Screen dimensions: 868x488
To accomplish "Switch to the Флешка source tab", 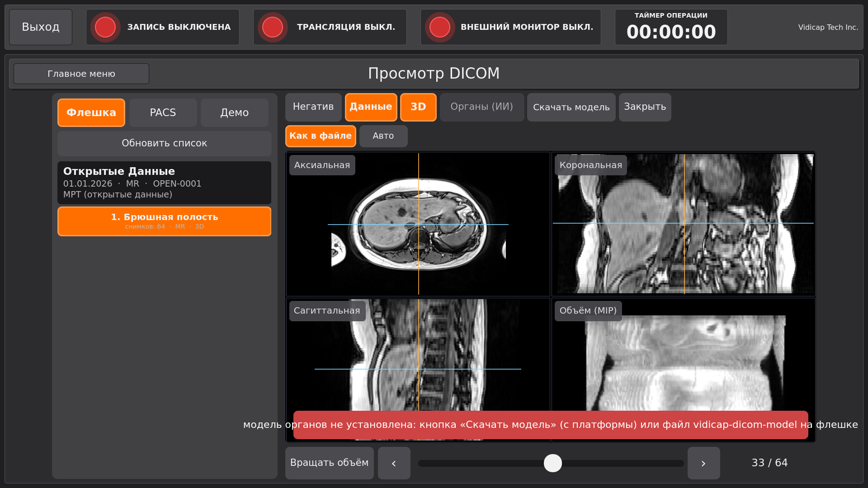I will (x=91, y=113).
